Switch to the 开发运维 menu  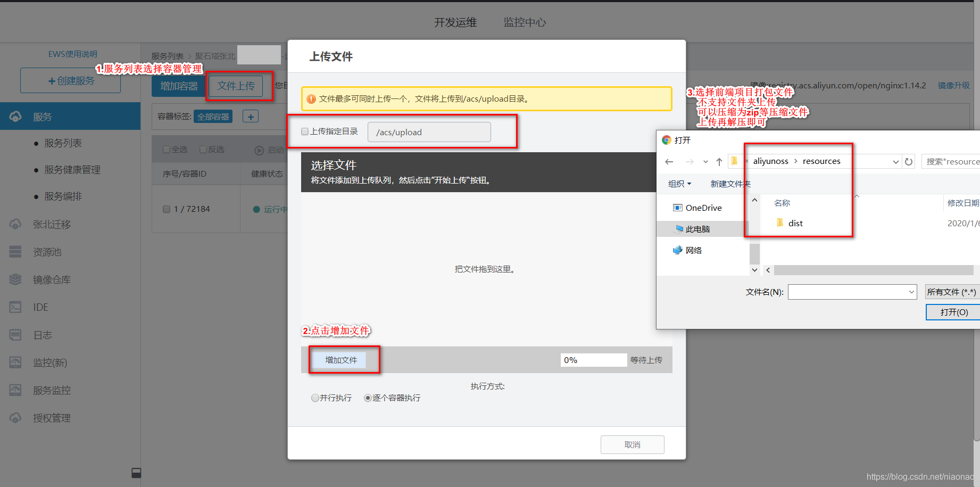point(455,22)
